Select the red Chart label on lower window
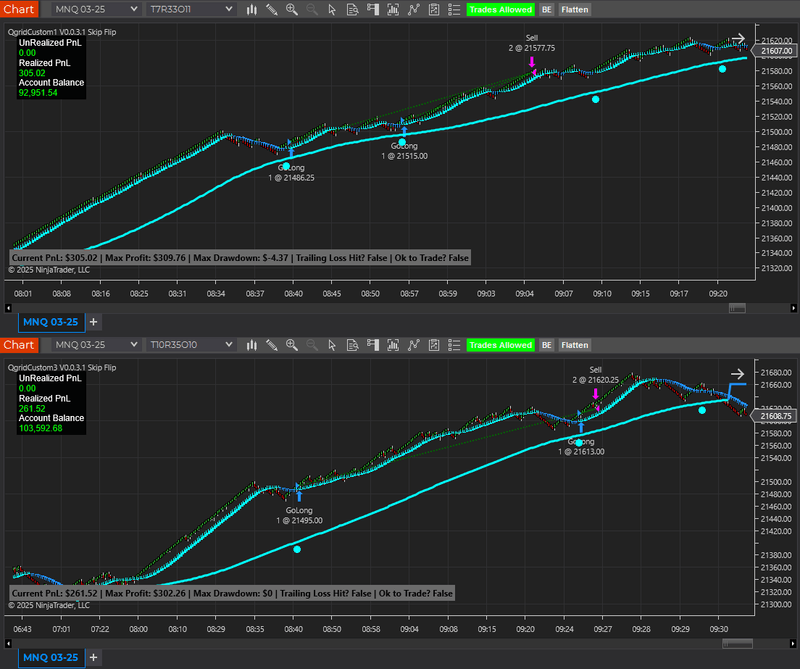This screenshot has height=669, width=800. coord(21,345)
